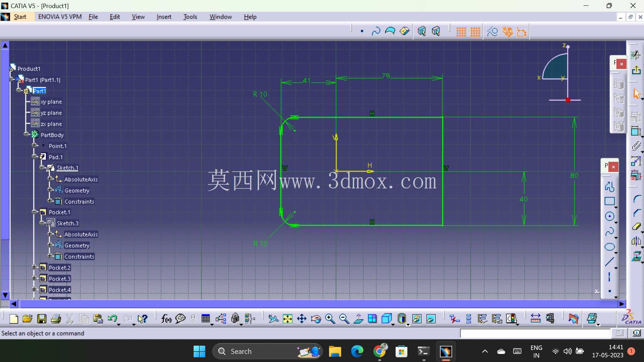Click the vertical scroll down arrow
The width and height of the screenshot is (644, 362).
pos(5,295)
